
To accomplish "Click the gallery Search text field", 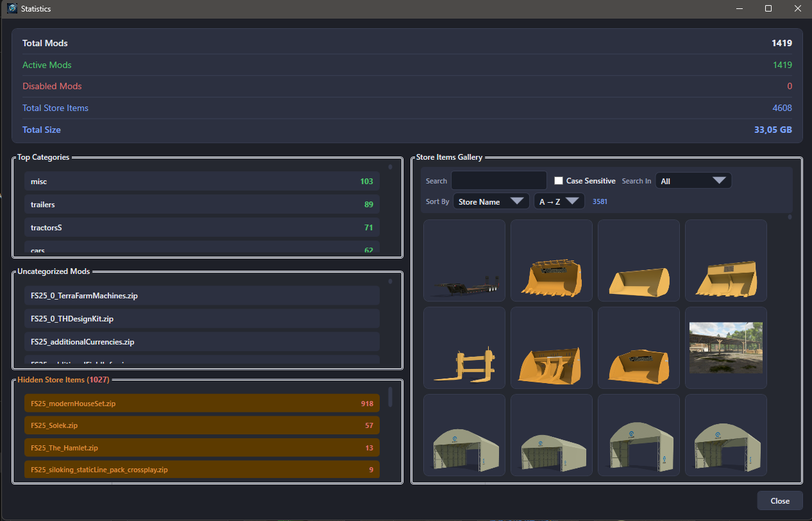I will click(x=498, y=181).
